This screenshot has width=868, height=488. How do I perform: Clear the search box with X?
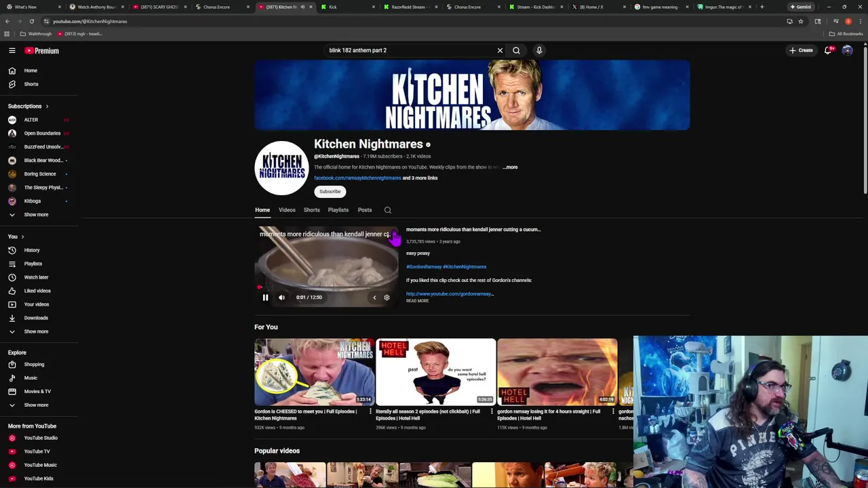point(500,50)
